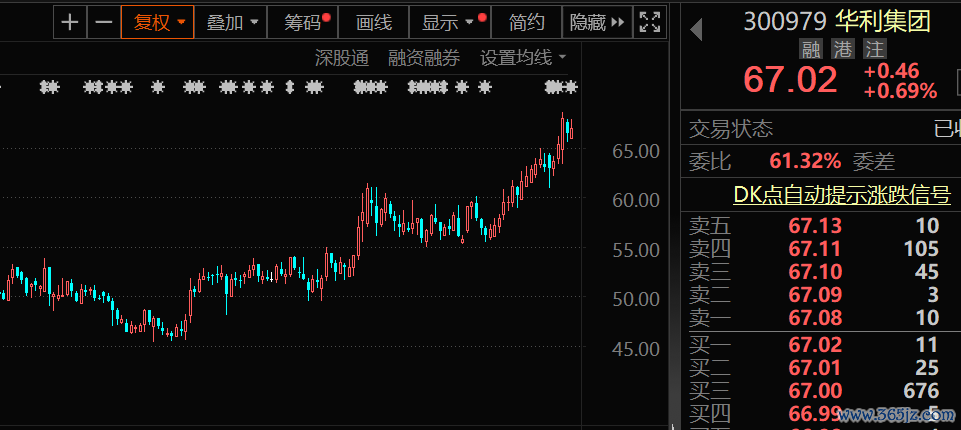Screen dimensions: 961x430
Task: Toggle 简约 simple view mode
Action: pos(527,22)
